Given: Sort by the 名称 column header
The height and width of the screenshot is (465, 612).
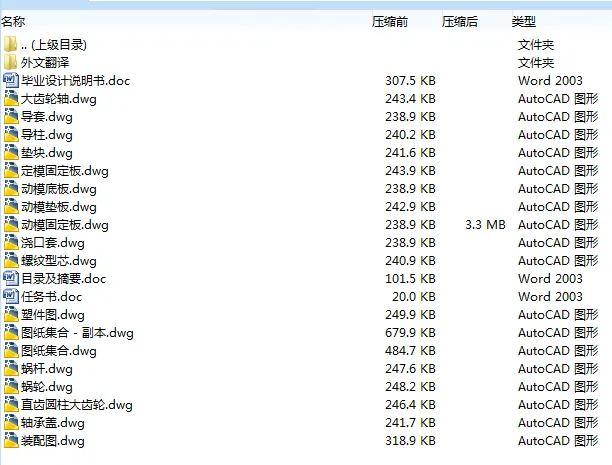Looking at the screenshot, I should (x=13, y=21).
